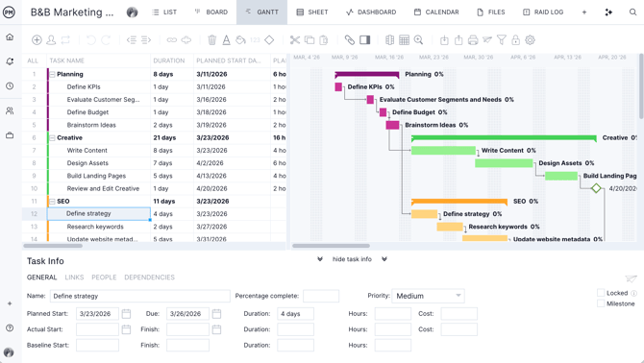Toggle the side panel view icon

(364, 39)
